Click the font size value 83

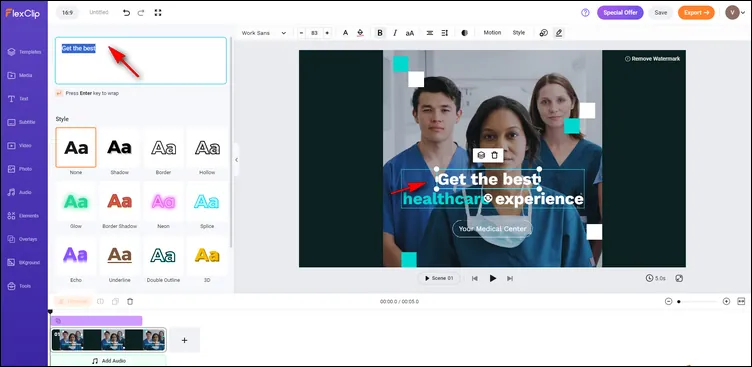314,33
